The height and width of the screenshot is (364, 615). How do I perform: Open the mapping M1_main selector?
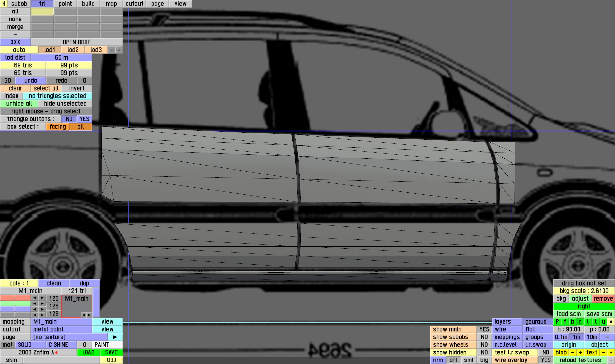[x=61, y=322]
